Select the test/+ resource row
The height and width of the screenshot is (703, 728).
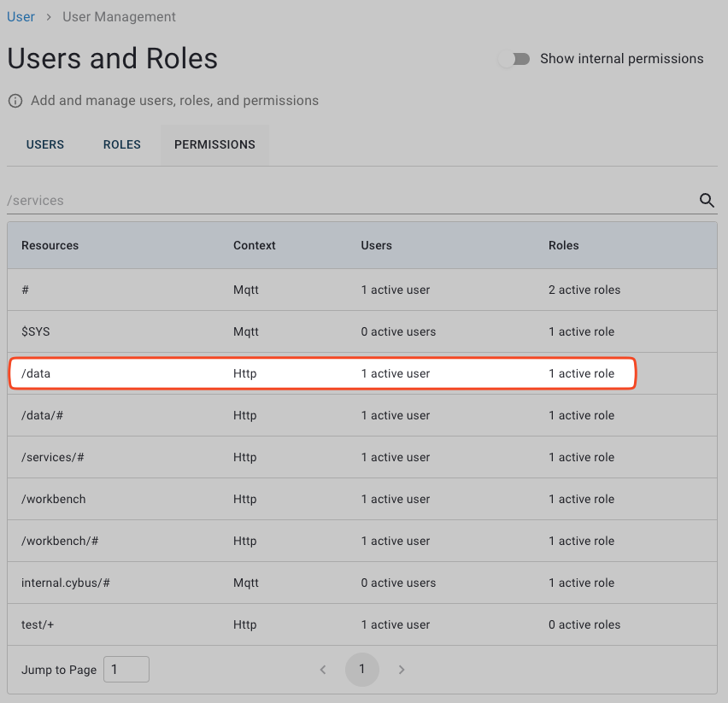pos(322,624)
